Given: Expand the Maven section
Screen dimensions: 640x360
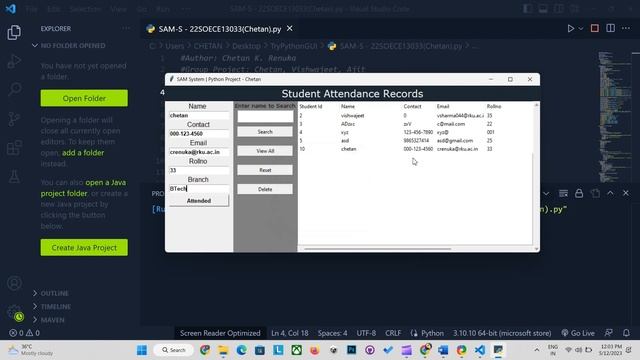Looking at the screenshot, I should (x=52, y=320).
